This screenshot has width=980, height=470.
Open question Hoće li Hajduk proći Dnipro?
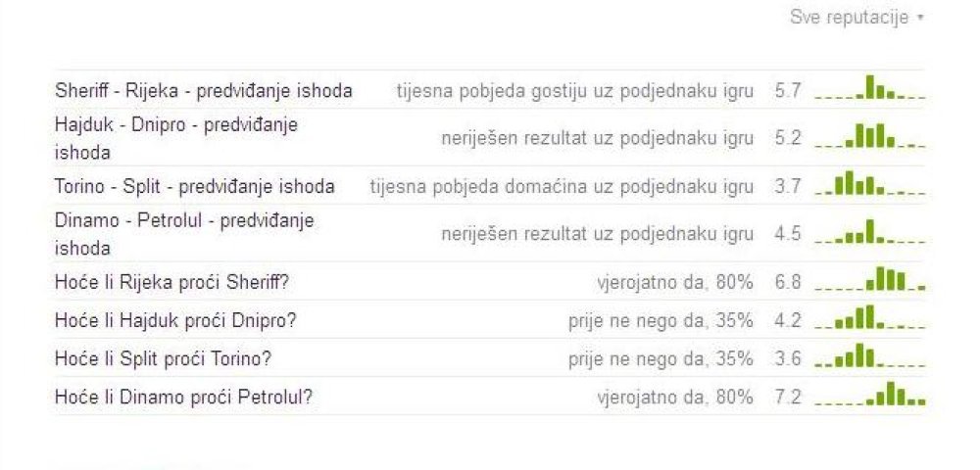click(x=175, y=321)
